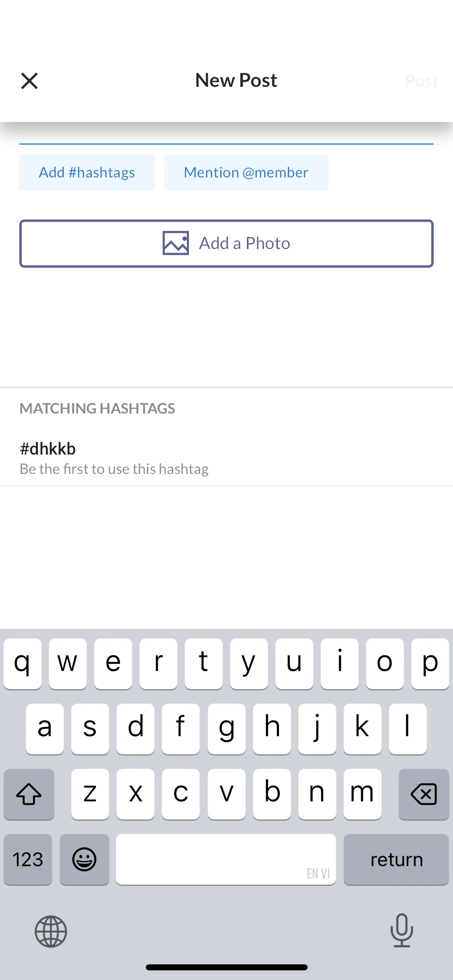Tap the image icon in Add a Photo
The image size is (453, 980).
pyautogui.click(x=176, y=243)
